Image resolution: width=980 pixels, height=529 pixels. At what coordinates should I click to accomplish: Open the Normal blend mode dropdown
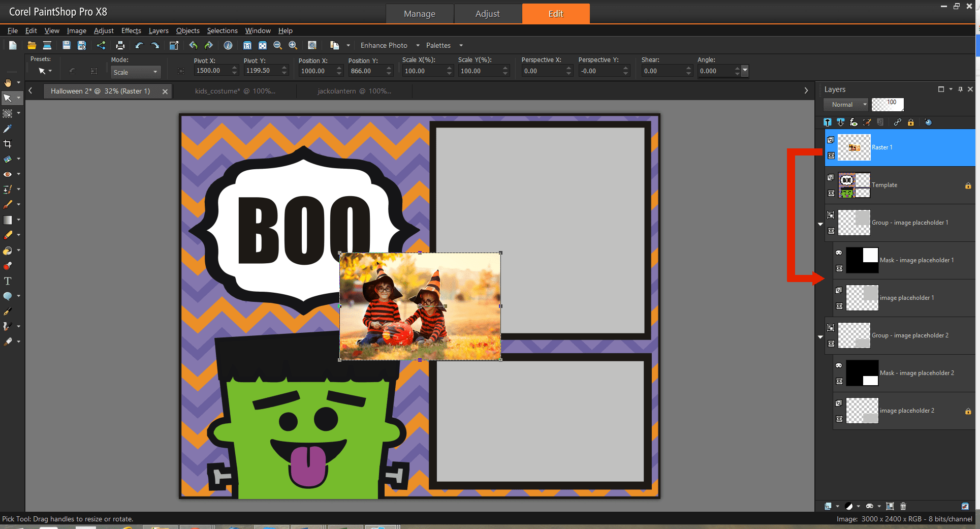click(846, 105)
